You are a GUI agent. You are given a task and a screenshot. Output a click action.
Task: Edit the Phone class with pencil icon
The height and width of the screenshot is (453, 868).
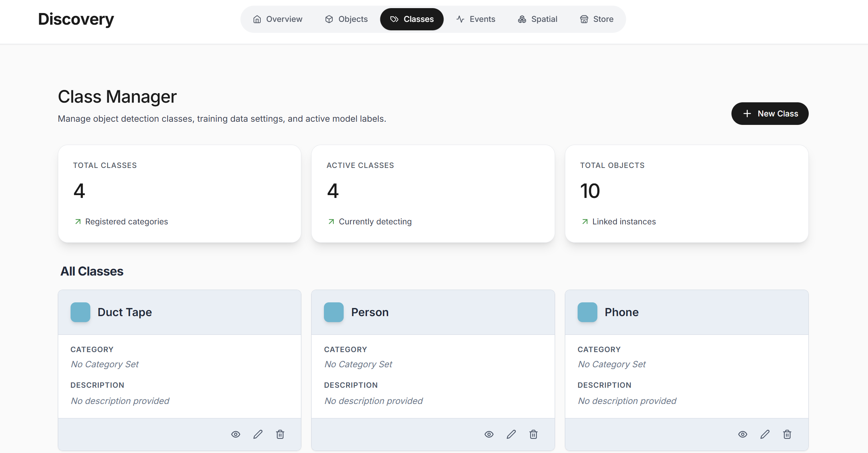coord(765,434)
